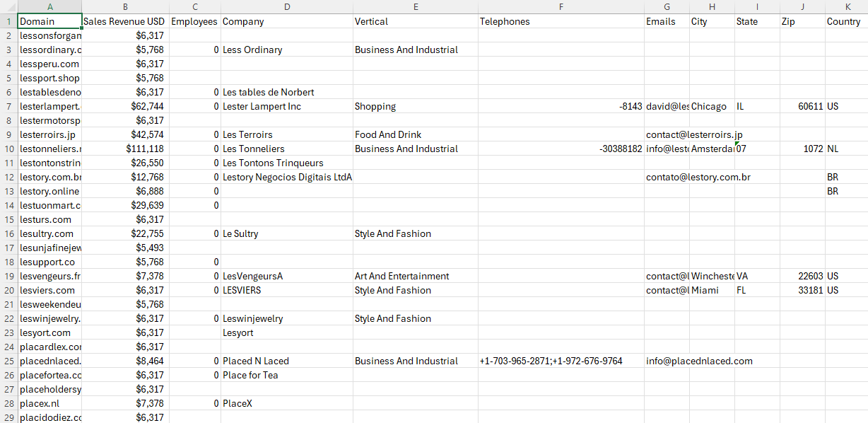Select the "lesyort.com" domain cell

49,332
